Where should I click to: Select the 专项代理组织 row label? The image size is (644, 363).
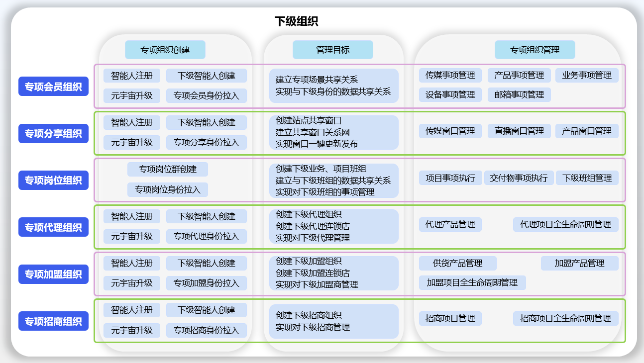click(x=53, y=227)
